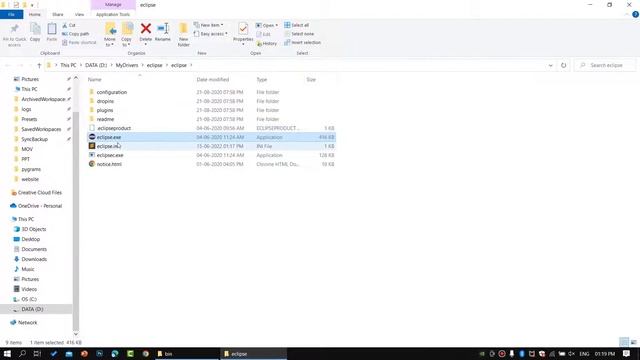Click the taskbar search icon
The height and width of the screenshot is (360, 640).
[22, 353]
